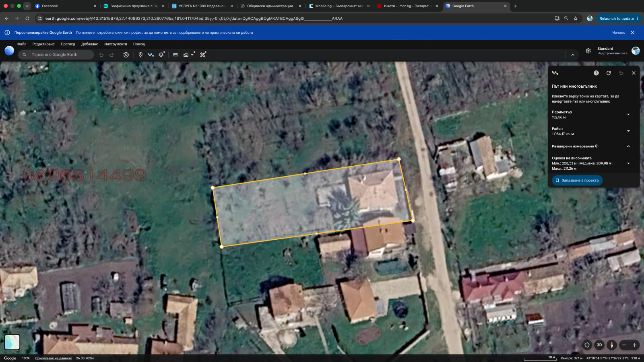Open the add tile overlay layers icon
The image size is (644, 362).
coord(162,54)
